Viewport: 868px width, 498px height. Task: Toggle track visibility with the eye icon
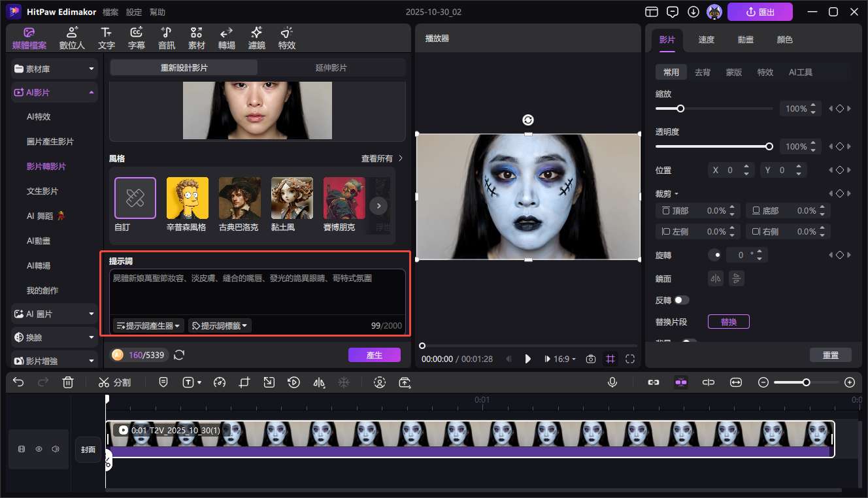(x=39, y=449)
